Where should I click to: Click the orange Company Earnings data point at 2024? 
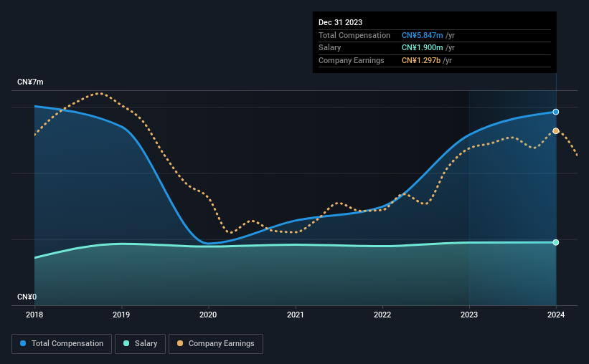pyautogui.click(x=555, y=131)
